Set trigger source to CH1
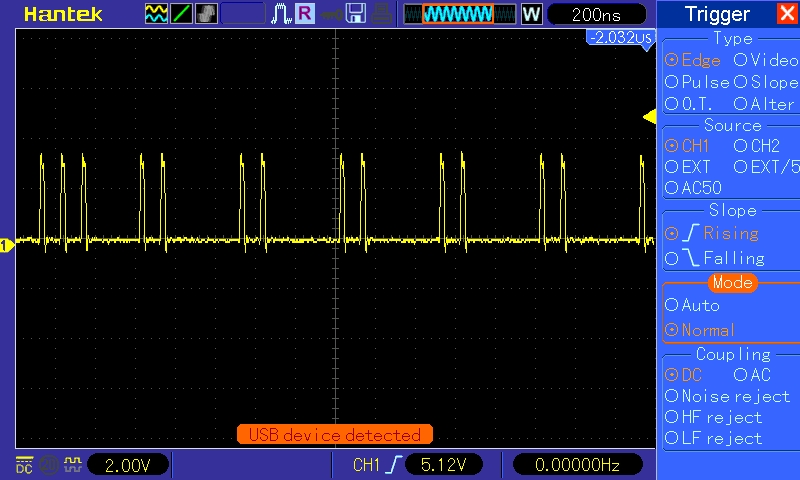This screenshot has width=800, height=480. click(687, 146)
